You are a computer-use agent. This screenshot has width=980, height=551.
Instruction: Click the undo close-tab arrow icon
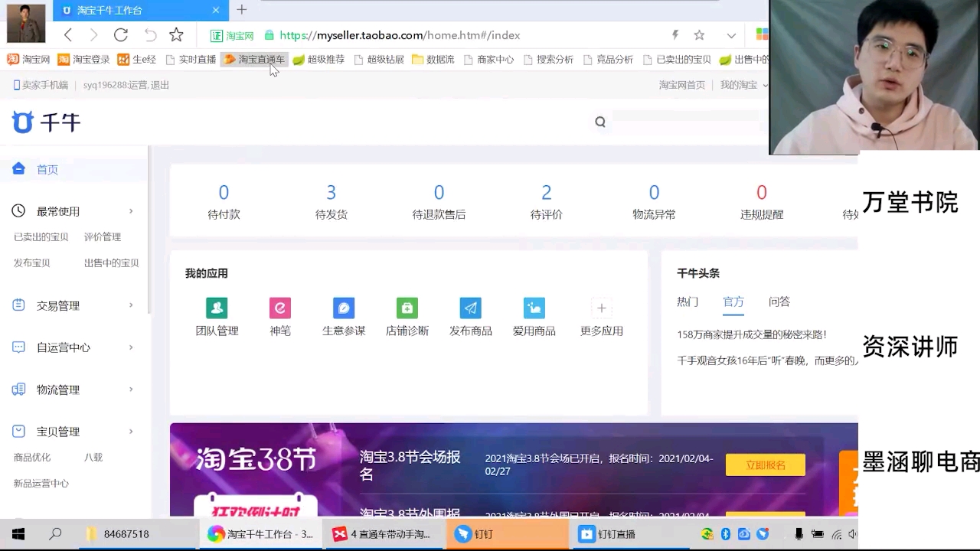click(150, 34)
